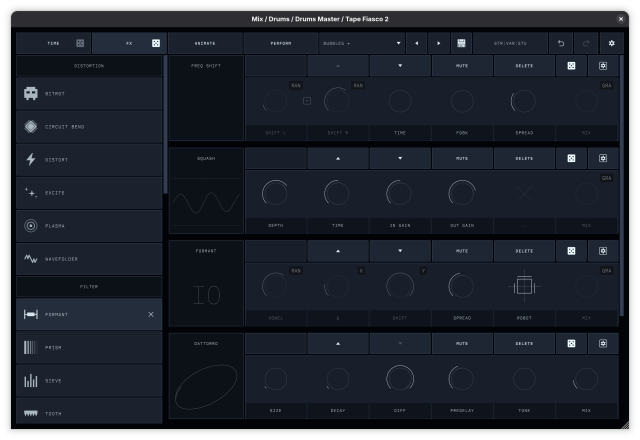
Task: Select the Excite sparkle icon
Action: point(31,193)
